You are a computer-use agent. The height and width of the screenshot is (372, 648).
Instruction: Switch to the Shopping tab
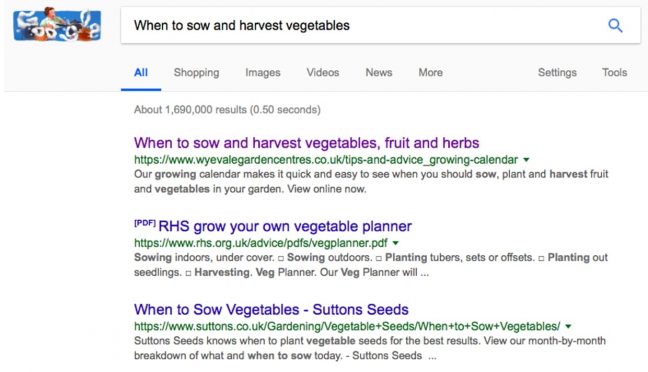[x=196, y=72]
